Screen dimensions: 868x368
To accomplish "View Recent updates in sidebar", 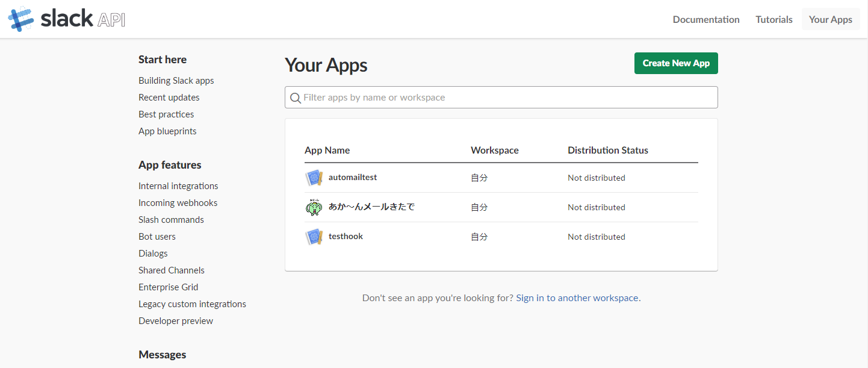I will (x=169, y=98).
